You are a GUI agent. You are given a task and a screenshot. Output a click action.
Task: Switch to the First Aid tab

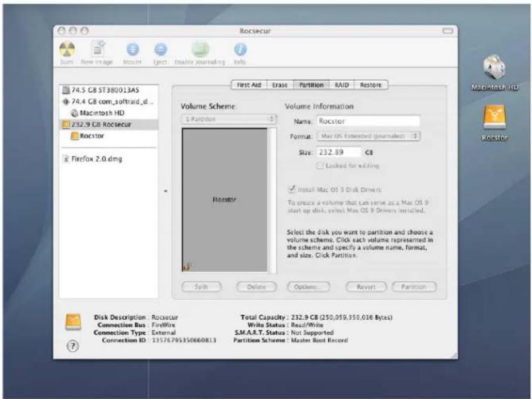tap(249, 85)
